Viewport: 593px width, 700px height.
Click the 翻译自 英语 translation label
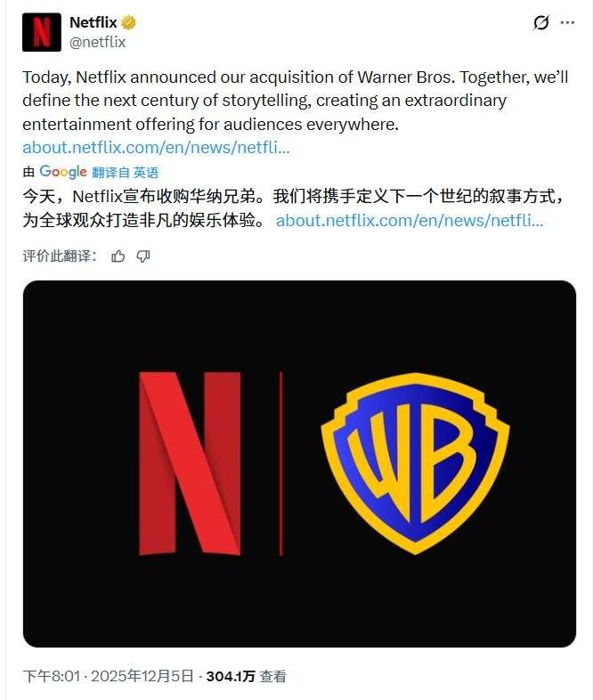[x=125, y=172]
